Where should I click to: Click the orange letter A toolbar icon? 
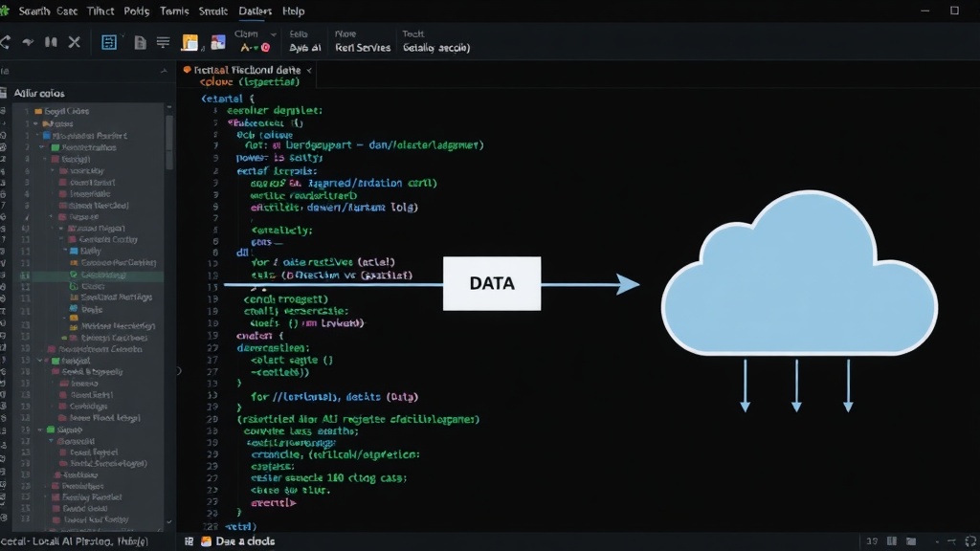245,48
